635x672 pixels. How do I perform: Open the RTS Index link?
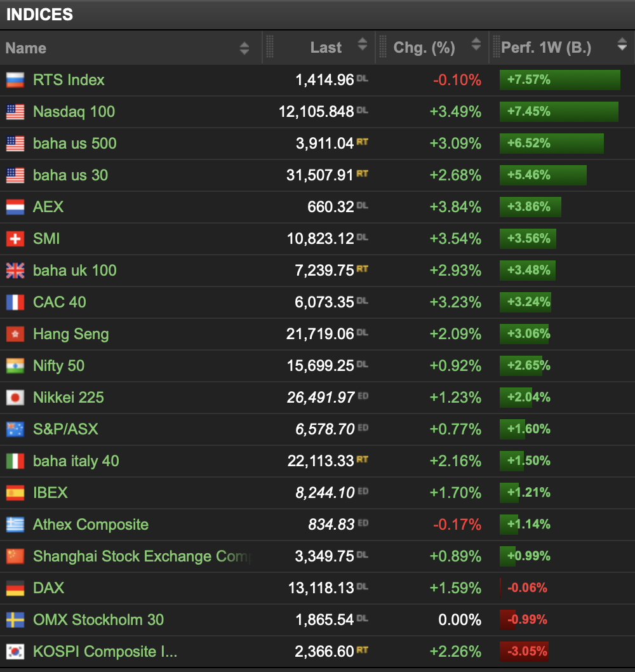69,80
